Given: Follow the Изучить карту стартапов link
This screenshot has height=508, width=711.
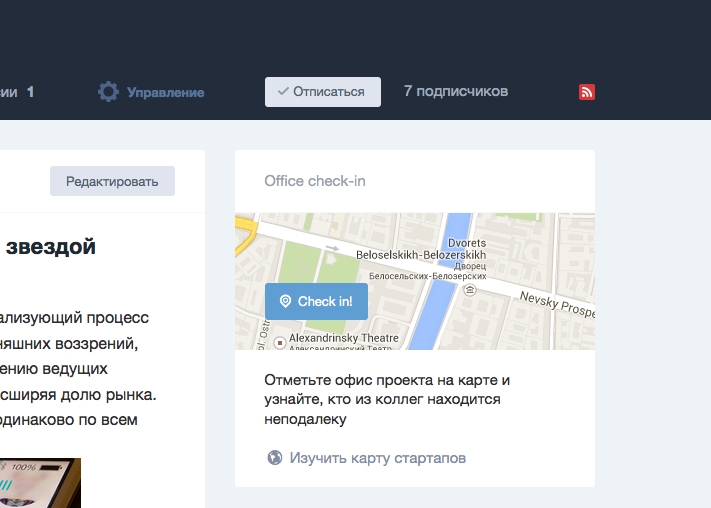Looking at the screenshot, I should tap(377, 458).
